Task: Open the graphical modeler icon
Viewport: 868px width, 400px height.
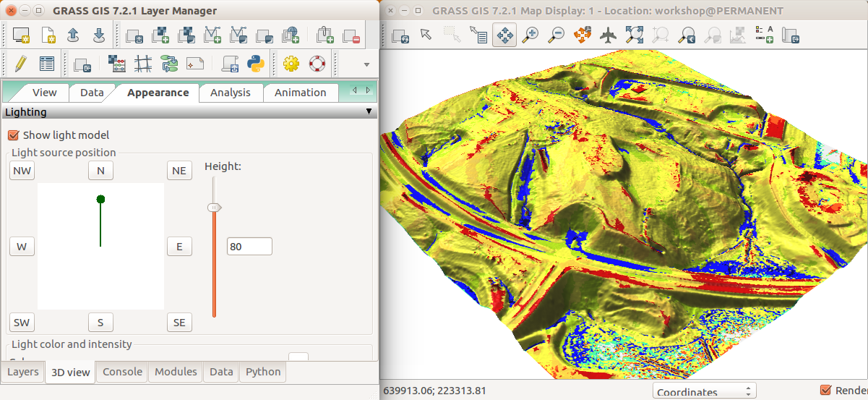Action: click(x=169, y=64)
